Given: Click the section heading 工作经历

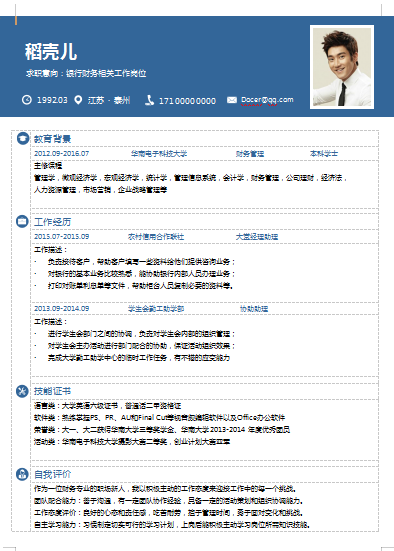Looking at the screenshot, I should point(52,222).
